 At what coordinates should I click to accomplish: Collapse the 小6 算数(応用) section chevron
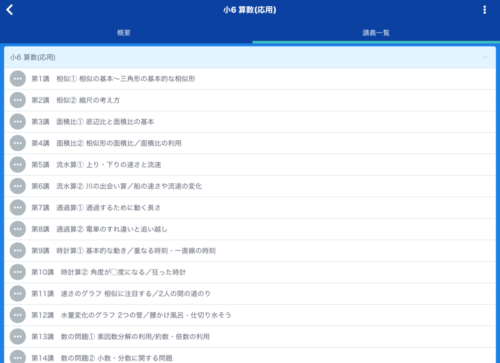(485, 57)
